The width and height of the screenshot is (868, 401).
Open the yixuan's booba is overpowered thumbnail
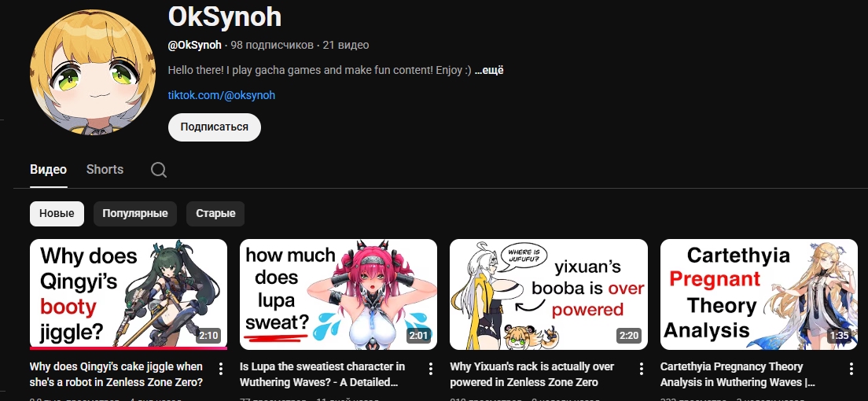(549, 294)
